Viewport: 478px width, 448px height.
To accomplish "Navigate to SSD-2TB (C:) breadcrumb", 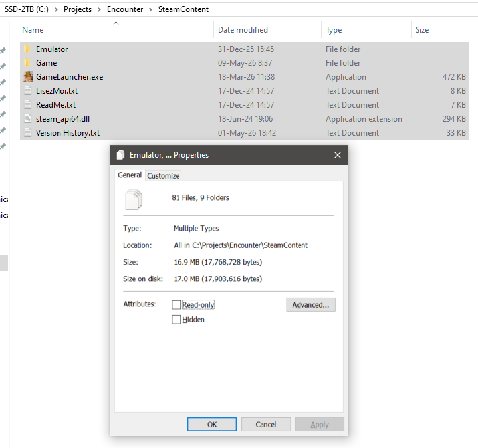I will 27,9.
